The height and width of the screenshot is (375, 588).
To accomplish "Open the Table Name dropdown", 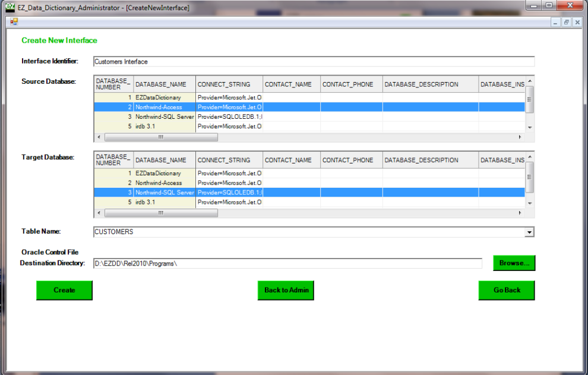I will click(529, 232).
